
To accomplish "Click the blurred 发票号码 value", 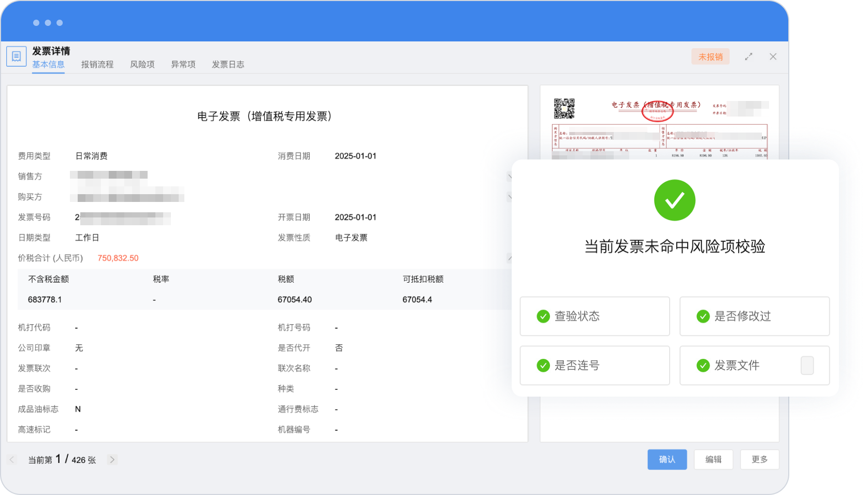I will point(123,218).
